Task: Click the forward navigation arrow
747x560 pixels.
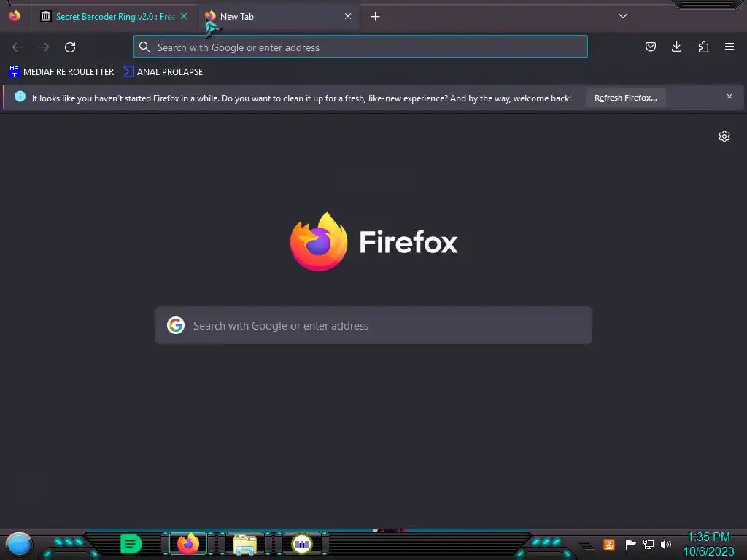Action: point(44,47)
